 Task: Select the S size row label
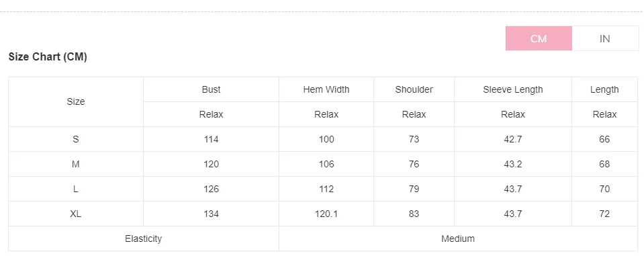76,139
